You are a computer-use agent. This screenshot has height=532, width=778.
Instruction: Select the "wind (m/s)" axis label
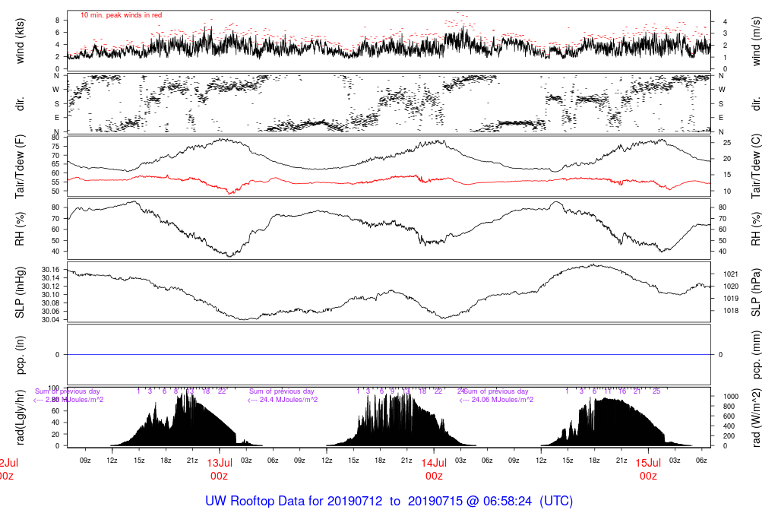[756, 41]
